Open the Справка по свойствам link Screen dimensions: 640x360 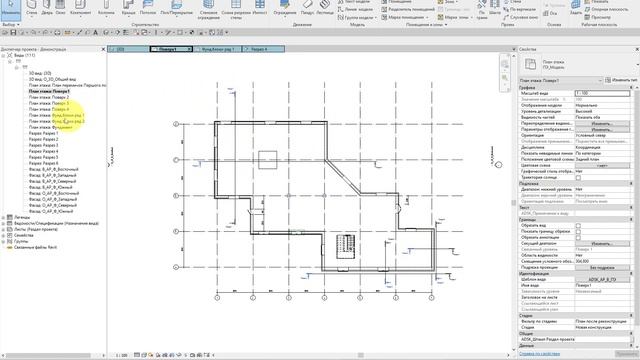(540, 354)
